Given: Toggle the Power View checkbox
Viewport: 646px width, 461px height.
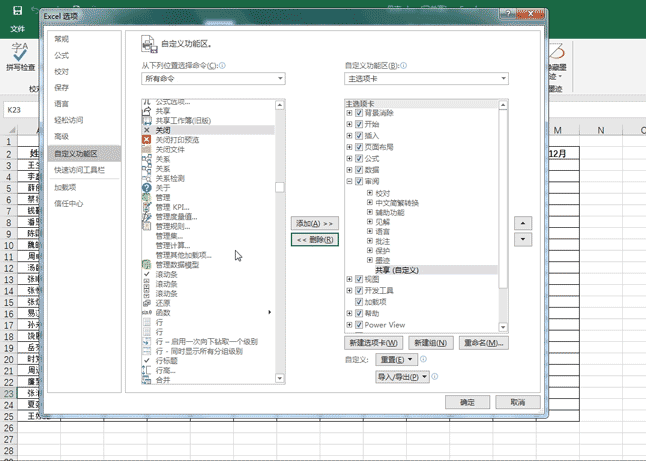Looking at the screenshot, I should [x=359, y=325].
